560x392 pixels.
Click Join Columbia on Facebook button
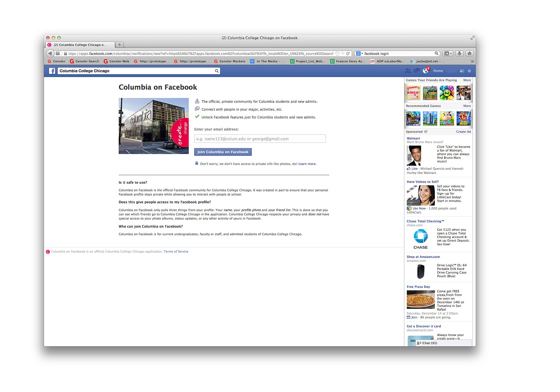(x=223, y=152)
